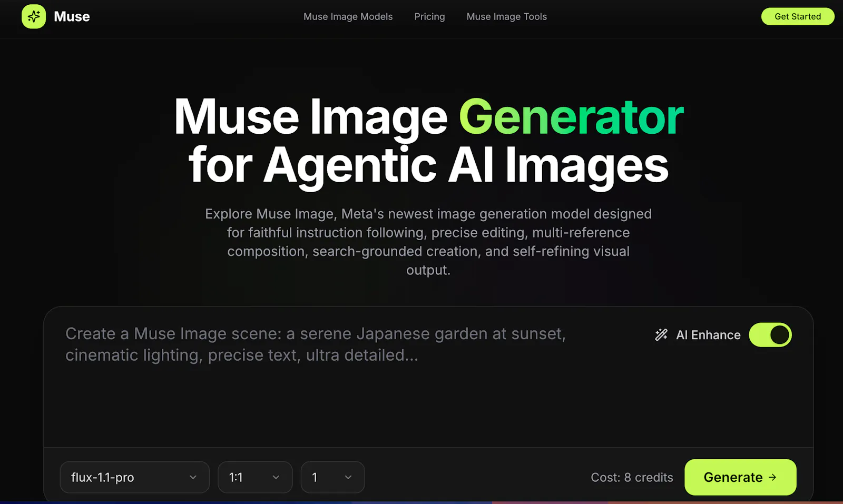Click the Cost: 8 credits text
The width and height of the screenshot is (843, 504).
632,477
